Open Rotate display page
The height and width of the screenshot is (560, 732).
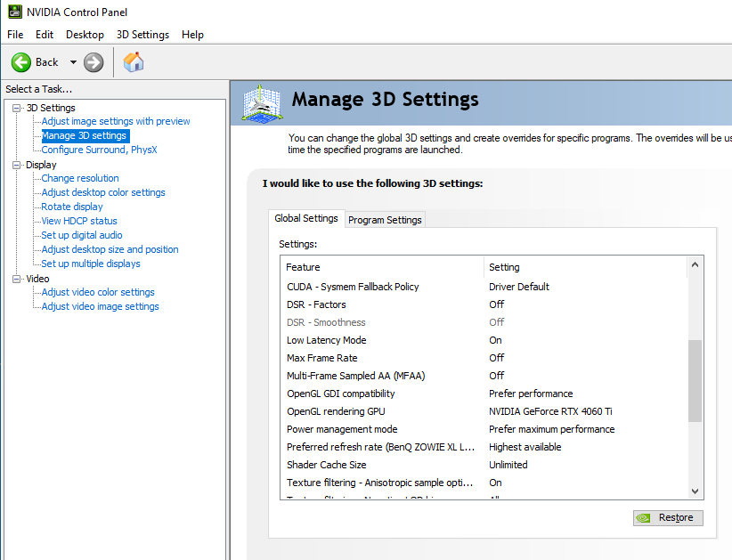pyautogui.click(x=72, y=207)
